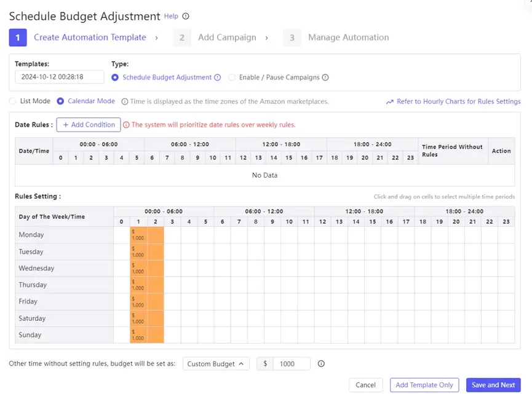532x394 pixels.
Task: Click Add Template Only button
Action: pos(424,385)
